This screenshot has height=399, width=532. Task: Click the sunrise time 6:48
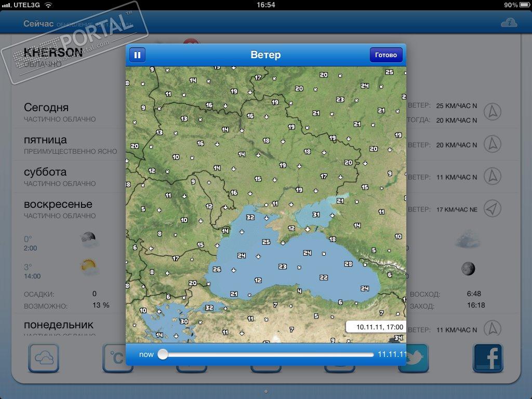pyautogui.click(x=474, y=294)
